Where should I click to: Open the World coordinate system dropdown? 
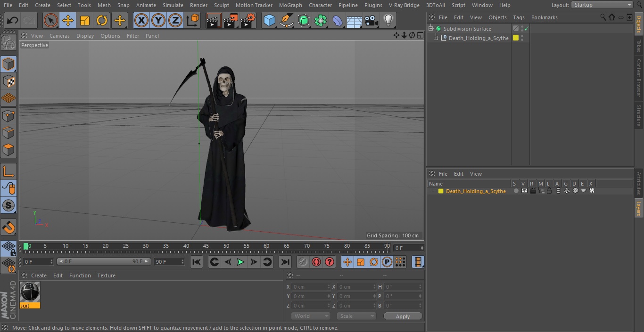pyautogui.click(x=310, y=316)
